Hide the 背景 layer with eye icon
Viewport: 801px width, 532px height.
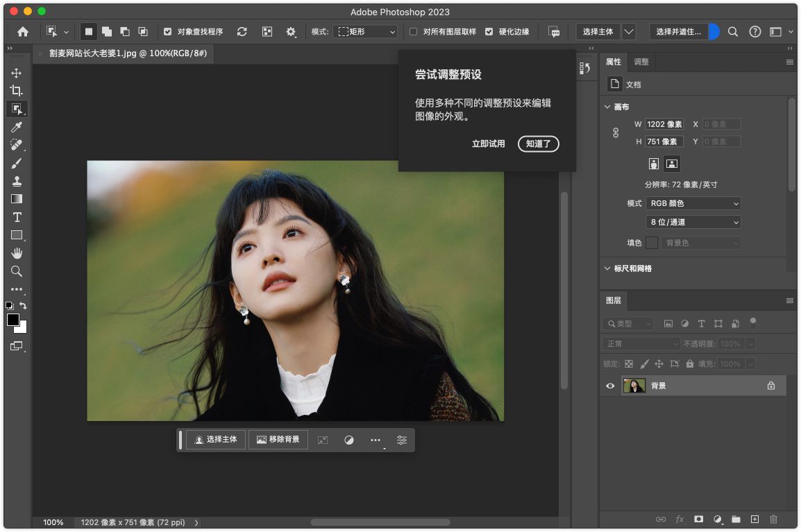pos(611,386)
